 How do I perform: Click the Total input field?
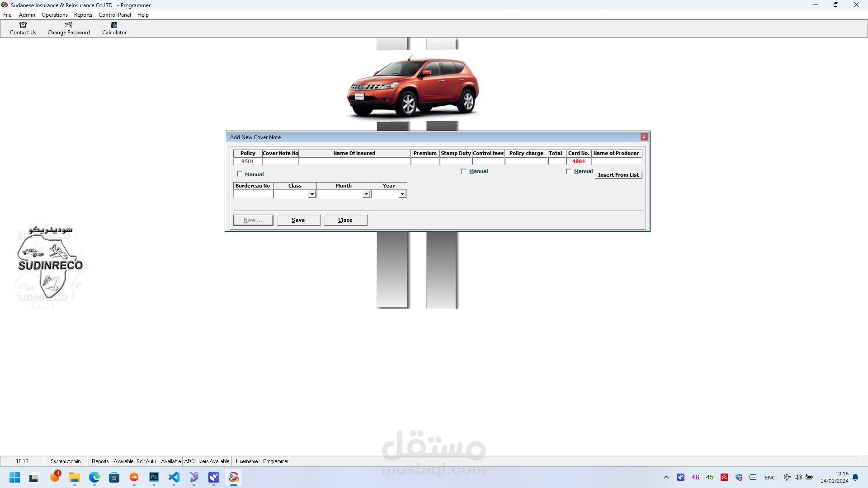click(557, 161)
